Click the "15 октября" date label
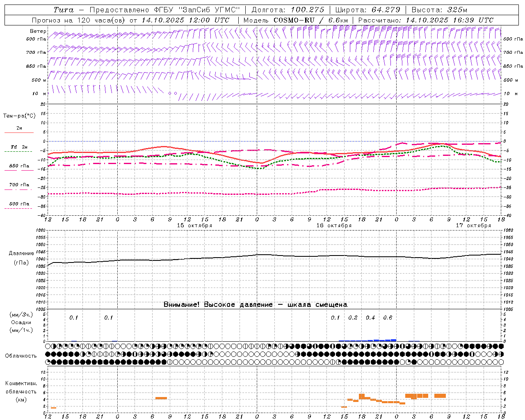Viewport: 525px width, 420px height. [x=194, y=226]
